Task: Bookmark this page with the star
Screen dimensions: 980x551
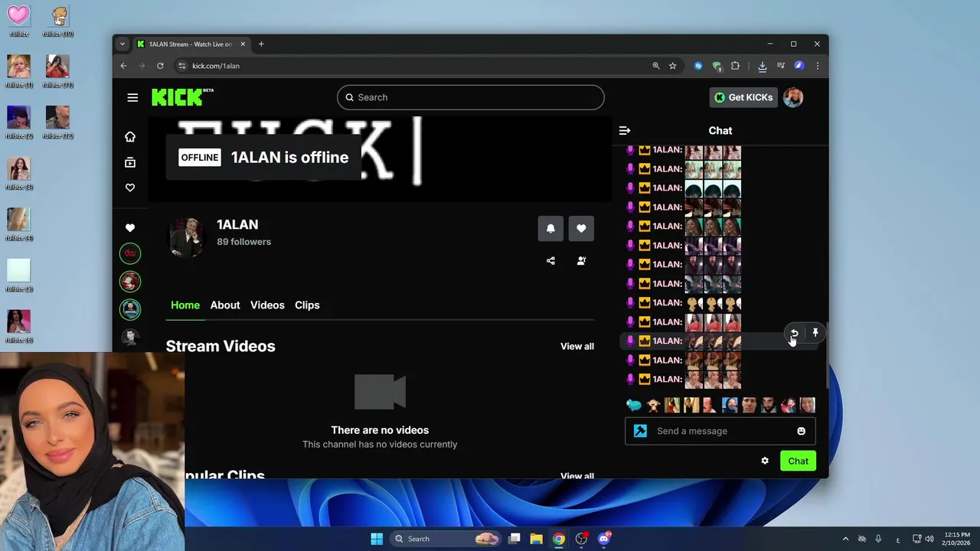Action: tap(673, 66)
